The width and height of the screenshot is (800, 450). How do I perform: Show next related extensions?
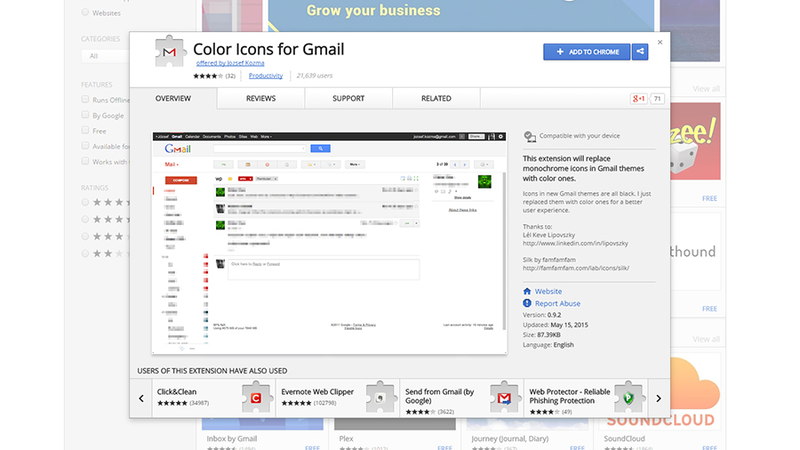pos(659,398)
